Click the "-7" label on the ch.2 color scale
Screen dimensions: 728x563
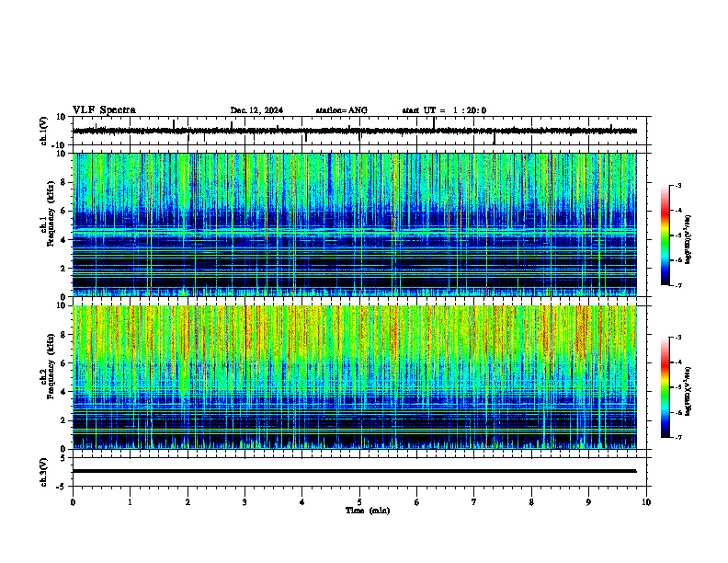[678, 437]
